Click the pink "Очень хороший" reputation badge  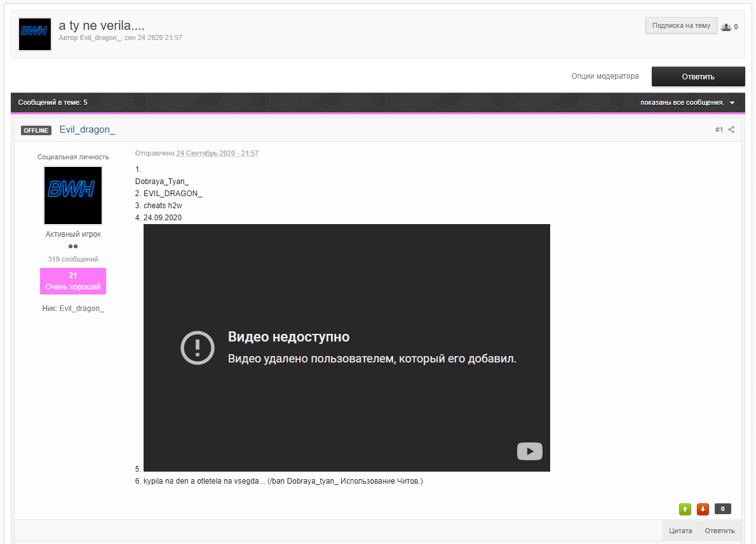click(x=73, y=281)
